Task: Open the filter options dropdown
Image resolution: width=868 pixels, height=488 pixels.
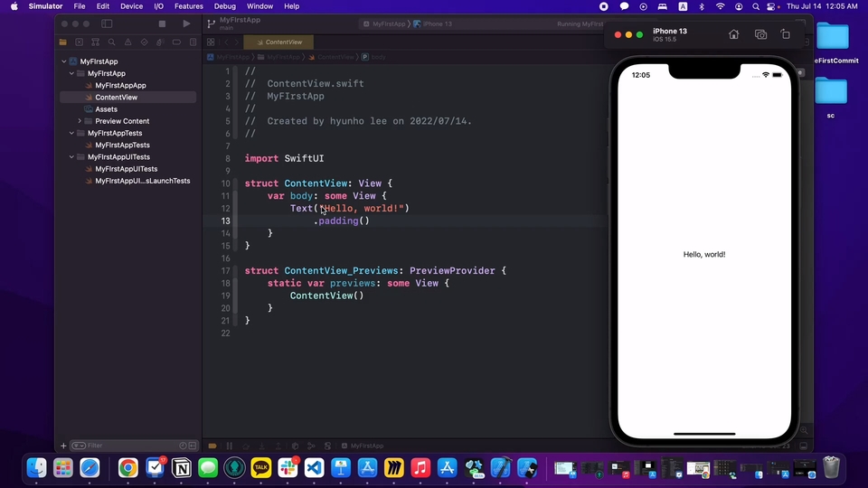Action: 79,446
